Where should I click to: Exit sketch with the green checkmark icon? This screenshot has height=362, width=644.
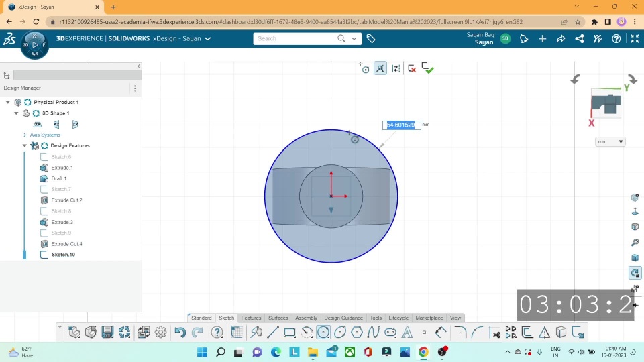[x=428, y=68]
